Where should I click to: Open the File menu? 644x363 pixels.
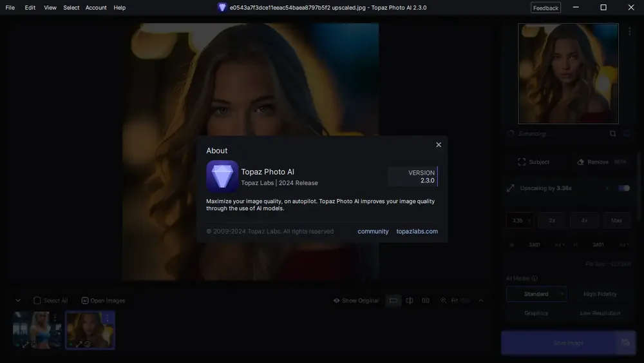click(10, 7)
